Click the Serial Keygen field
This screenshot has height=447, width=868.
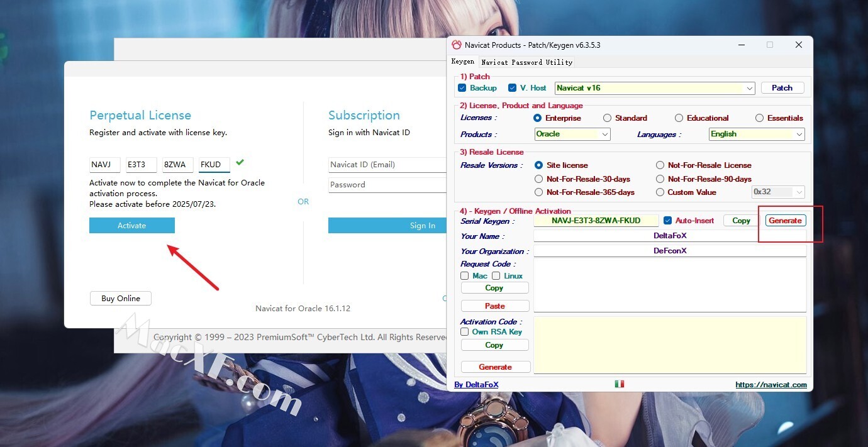596,221
